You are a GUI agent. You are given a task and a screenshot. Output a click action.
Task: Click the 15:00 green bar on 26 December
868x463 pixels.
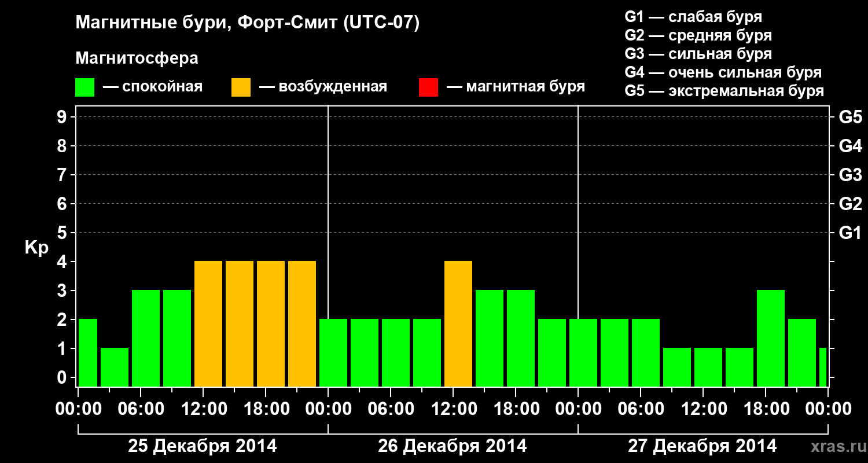point(490,338)
